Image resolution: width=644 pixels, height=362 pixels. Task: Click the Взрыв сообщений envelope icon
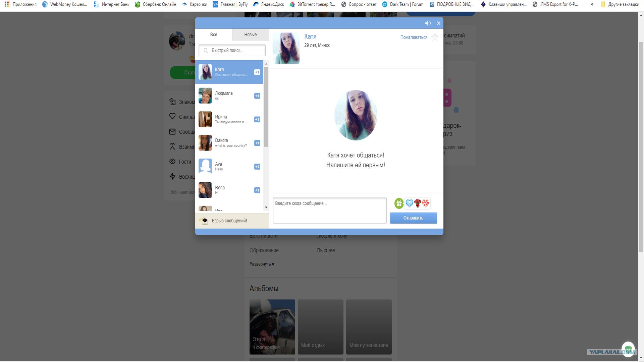click(204, 221)
